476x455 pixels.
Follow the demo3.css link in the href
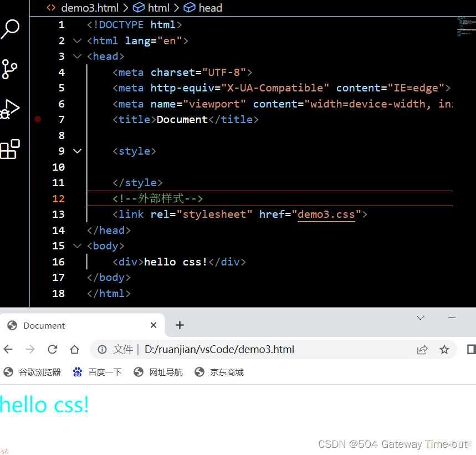[x=326, y=214]
